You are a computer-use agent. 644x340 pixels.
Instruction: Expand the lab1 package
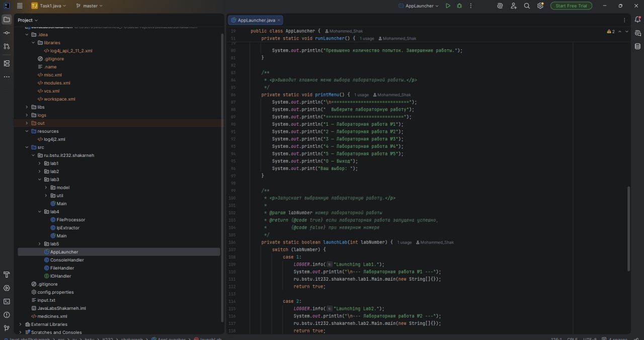click(40, 163)
